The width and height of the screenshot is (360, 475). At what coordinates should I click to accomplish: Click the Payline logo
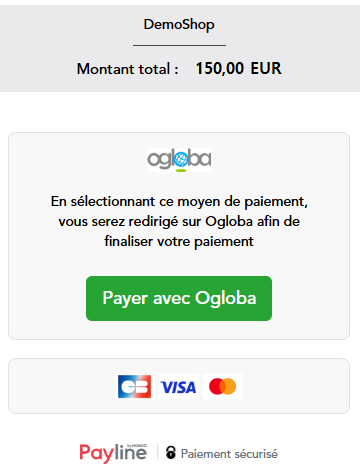(x=113, y=453)
